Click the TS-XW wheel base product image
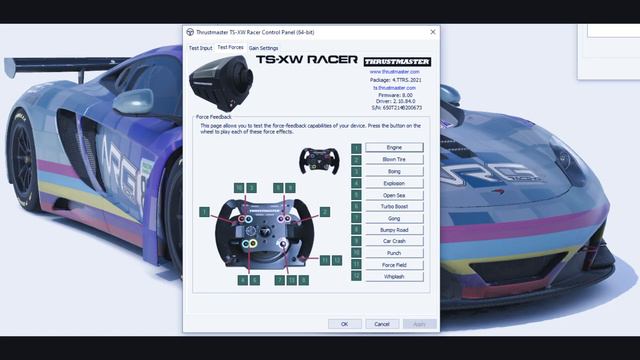640x360 pixels. point(221,83)
